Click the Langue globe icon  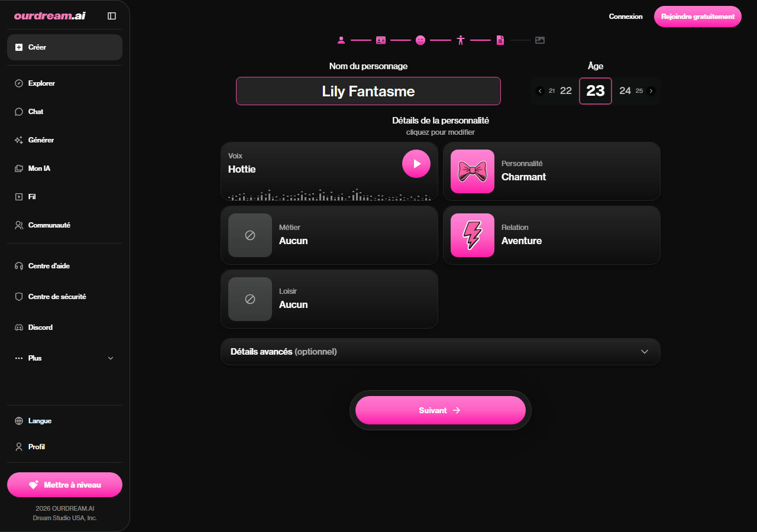(x=19, y=421)
